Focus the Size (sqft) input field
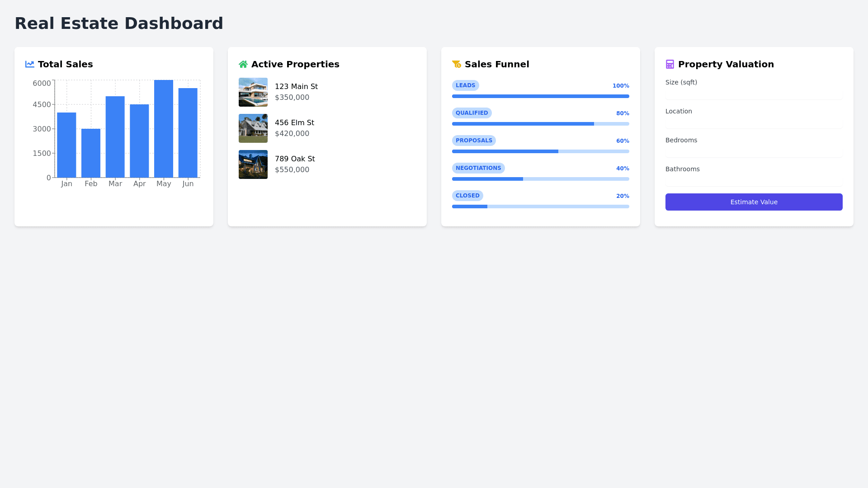 (x=754, y=94)
